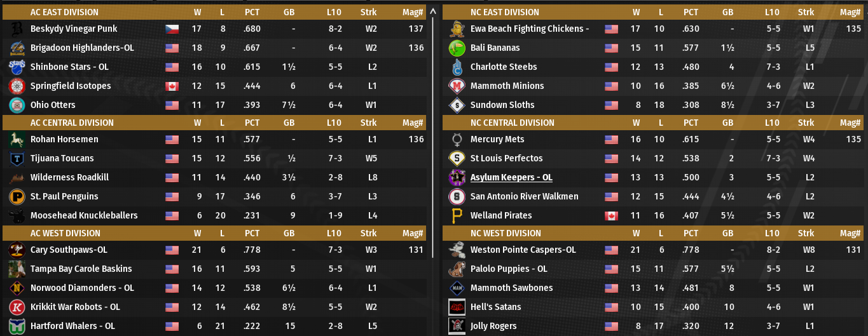Open the Cary Southpaws-OL team page
The image size is (868, 336).
[x=69, y=250]
